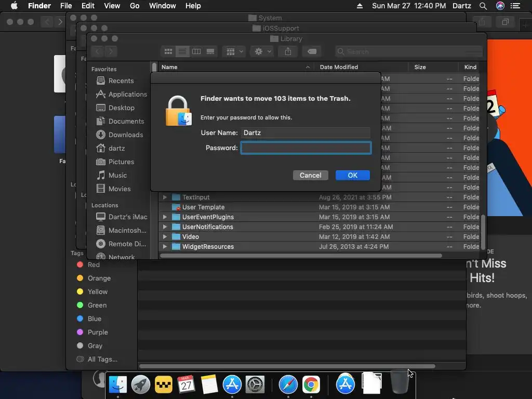Open Launchpad from the Dock
This screenshot has height=399, width=532.
pos(140,384)
